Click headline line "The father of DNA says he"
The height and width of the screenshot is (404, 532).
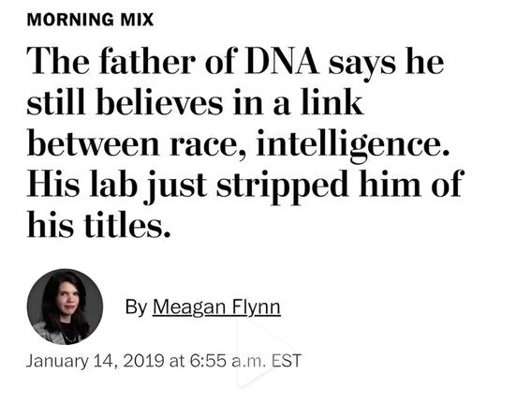[235, 63]
